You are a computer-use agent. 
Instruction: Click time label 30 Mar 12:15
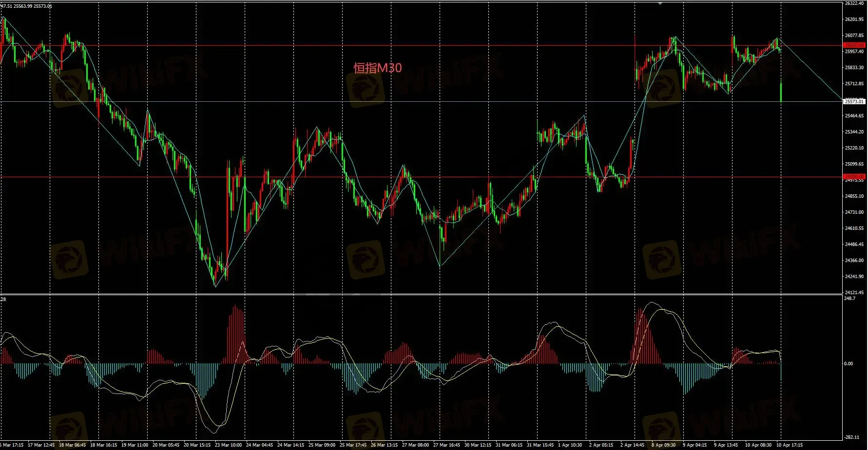tap(478, 445)
